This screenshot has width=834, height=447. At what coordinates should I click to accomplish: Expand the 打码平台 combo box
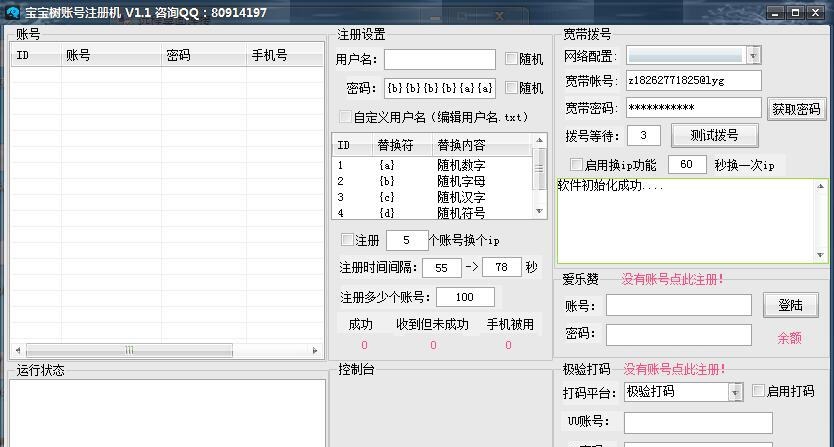coord(735,392)
